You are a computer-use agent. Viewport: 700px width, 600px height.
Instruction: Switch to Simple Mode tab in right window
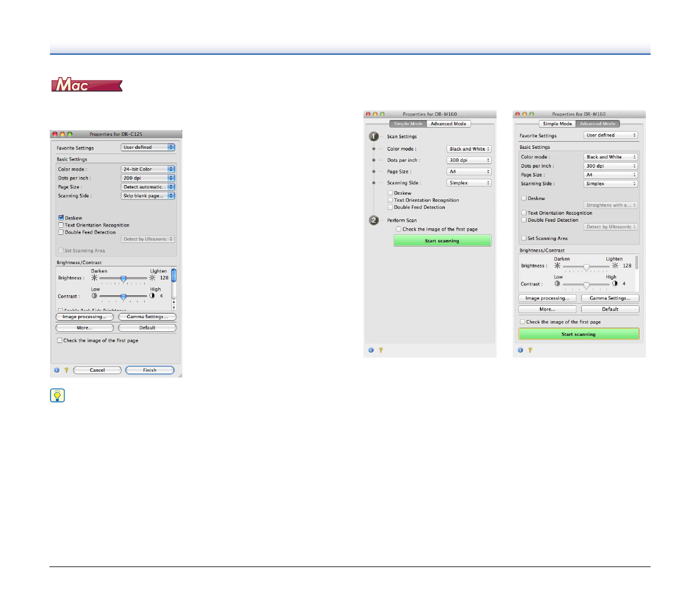557,124
